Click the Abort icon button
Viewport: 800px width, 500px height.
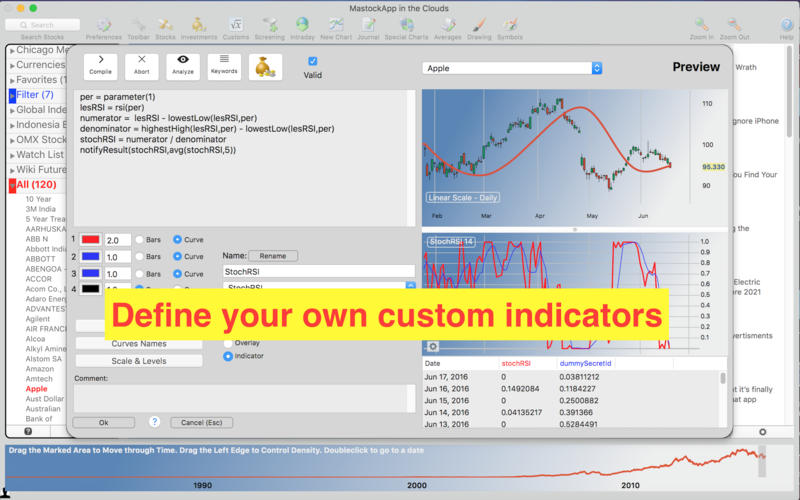coord(141,66)
